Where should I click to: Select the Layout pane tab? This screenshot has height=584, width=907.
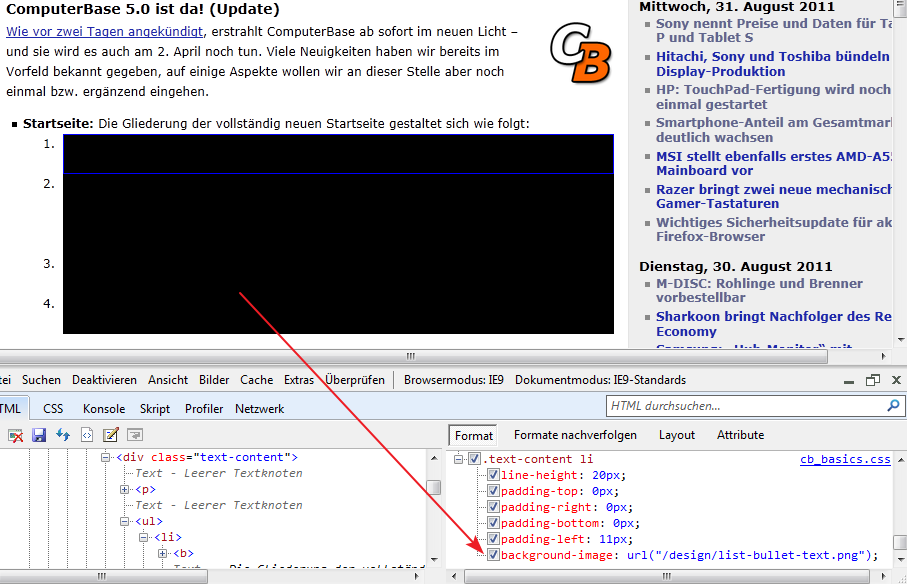click(677, 435)
